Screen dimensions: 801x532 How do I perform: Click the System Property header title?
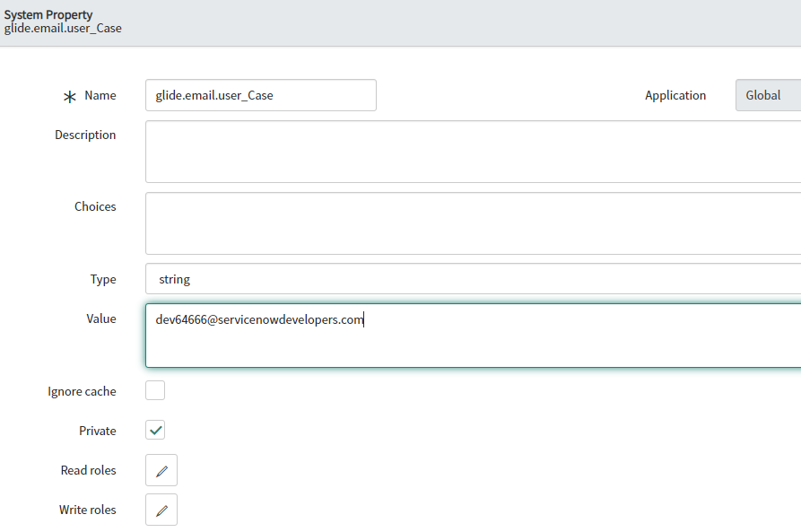point(48,14)
